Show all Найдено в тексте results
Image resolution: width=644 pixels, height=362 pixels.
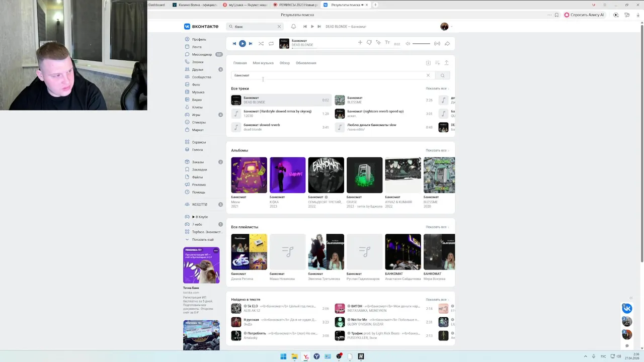pos(437,300)
